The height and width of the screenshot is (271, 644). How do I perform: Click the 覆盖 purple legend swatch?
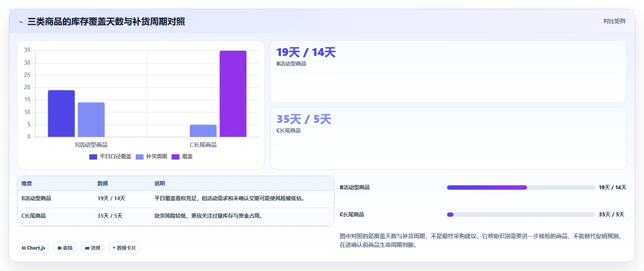coord(176,156)
